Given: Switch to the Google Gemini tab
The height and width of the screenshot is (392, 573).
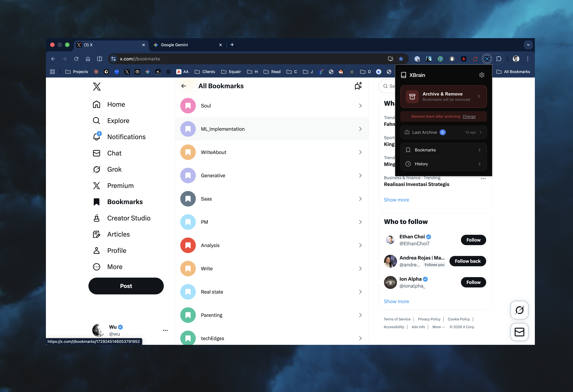Looking at the screenshot, I should [174, 45].
